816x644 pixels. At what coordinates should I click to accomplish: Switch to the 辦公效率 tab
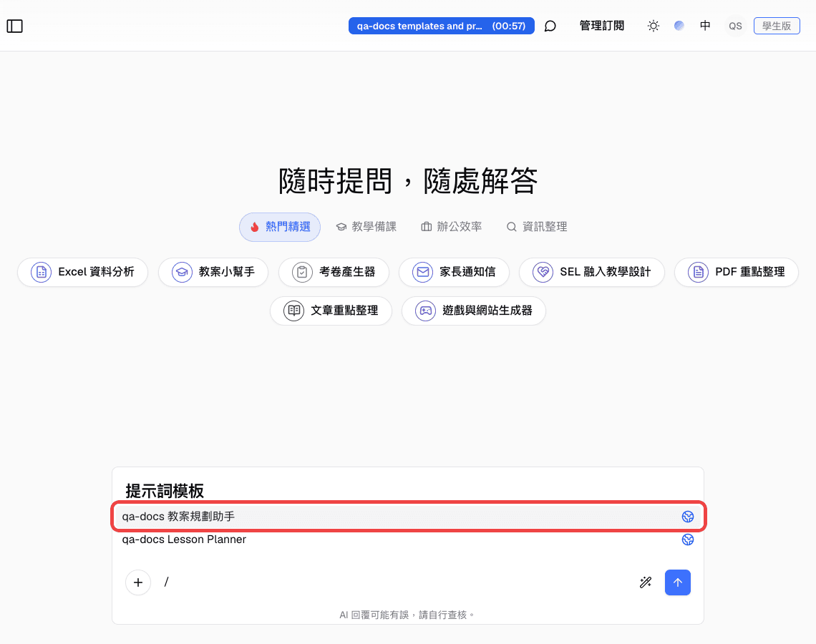coord(451,227)
